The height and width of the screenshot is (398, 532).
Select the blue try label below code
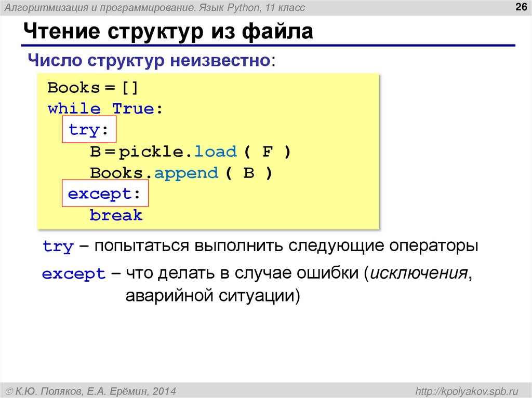coord(57,247)
